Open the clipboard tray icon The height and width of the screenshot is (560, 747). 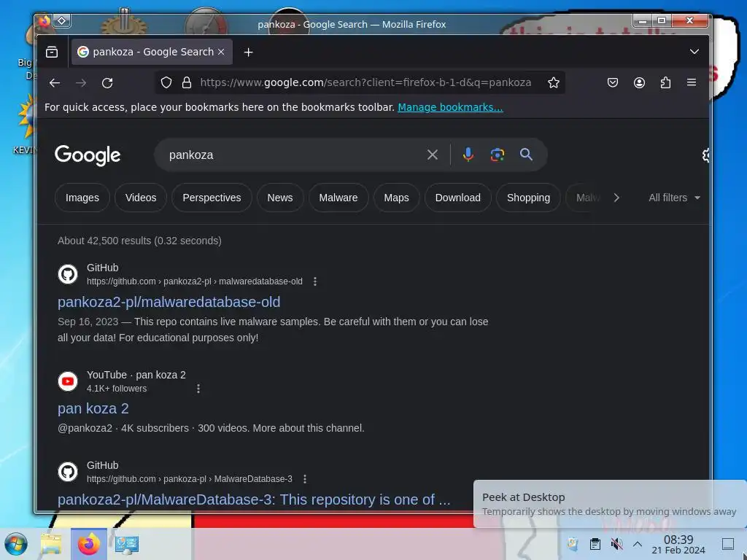(595, 544)
